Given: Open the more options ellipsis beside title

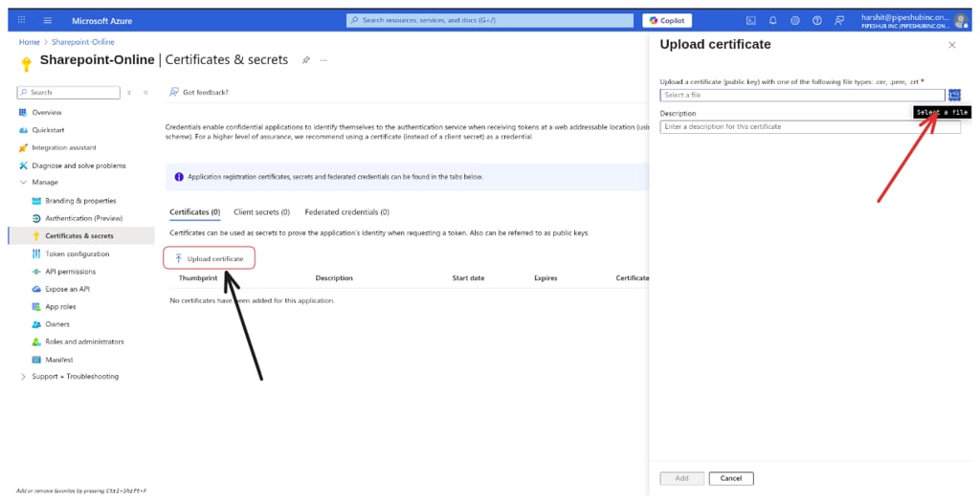Looking at the screenshot, I should tap(323, 60).
